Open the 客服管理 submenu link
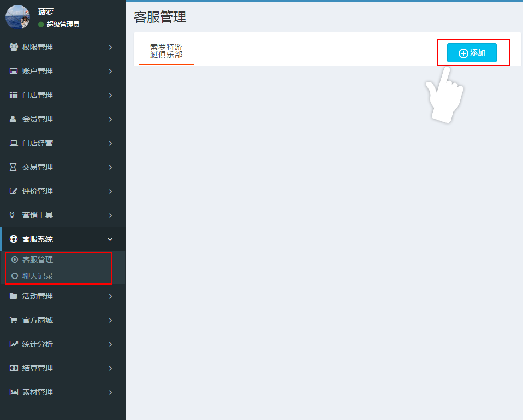523x420 pixels. coord(37,259)
